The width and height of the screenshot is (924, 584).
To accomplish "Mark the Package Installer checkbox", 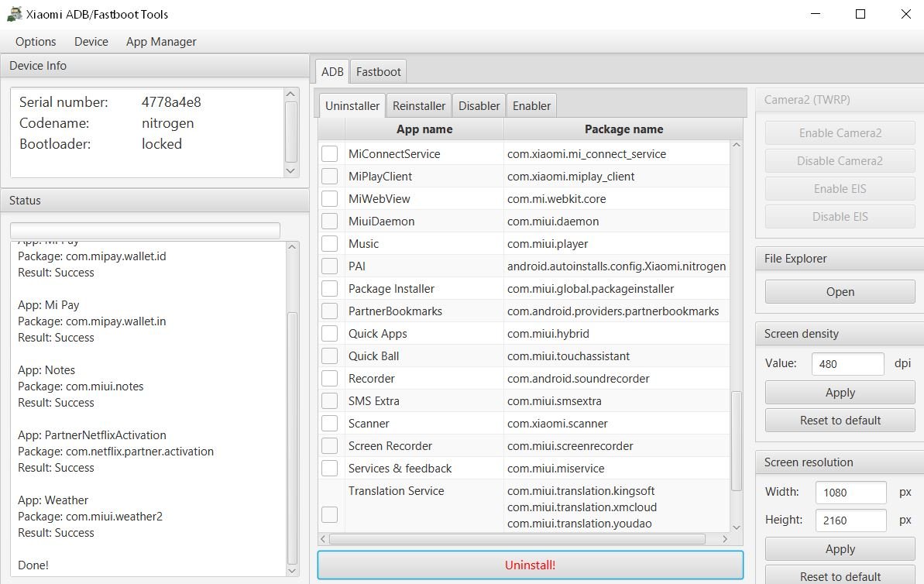I will (329, 288).
